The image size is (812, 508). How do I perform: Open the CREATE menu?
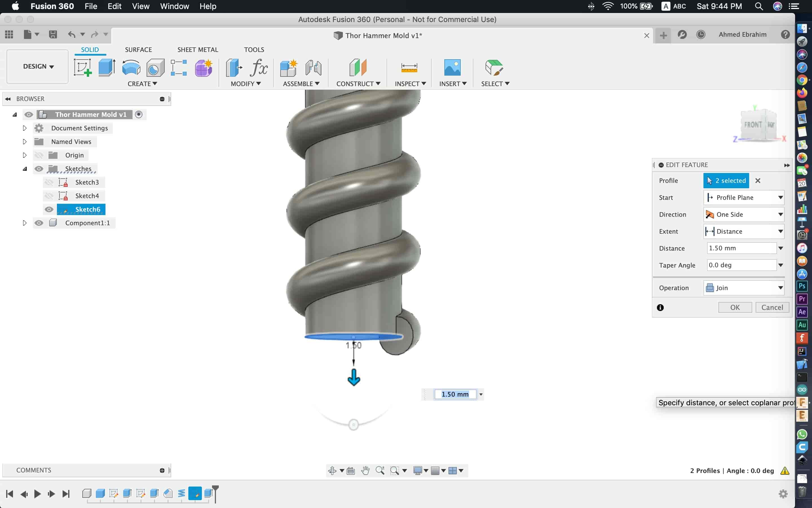[x=142, y=84]
